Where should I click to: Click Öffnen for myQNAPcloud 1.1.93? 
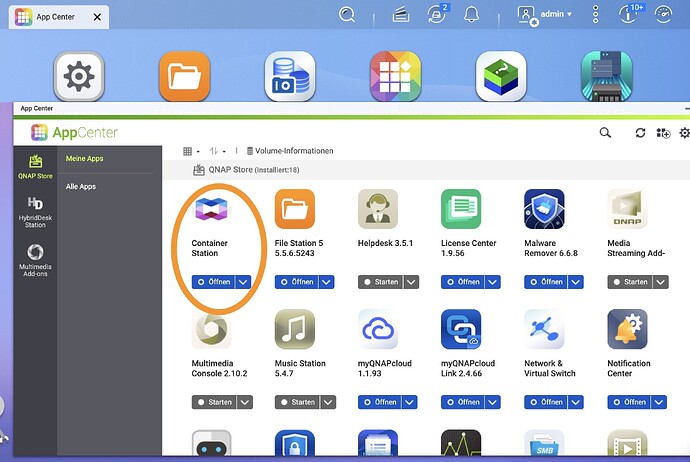point(380,402)
